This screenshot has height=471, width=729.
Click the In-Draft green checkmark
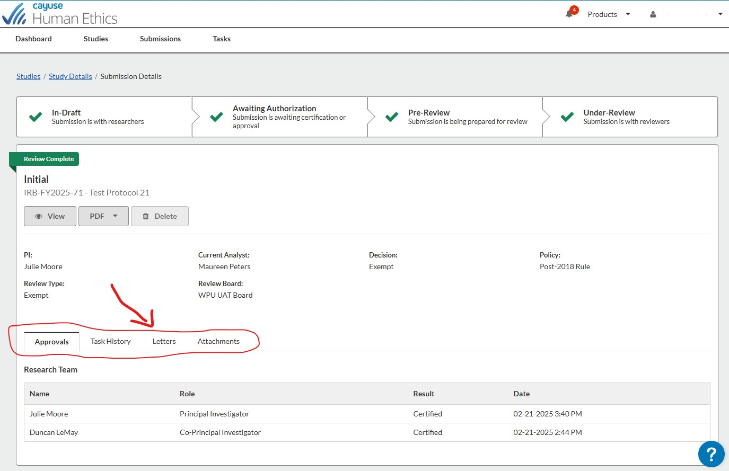click(36, 117)
